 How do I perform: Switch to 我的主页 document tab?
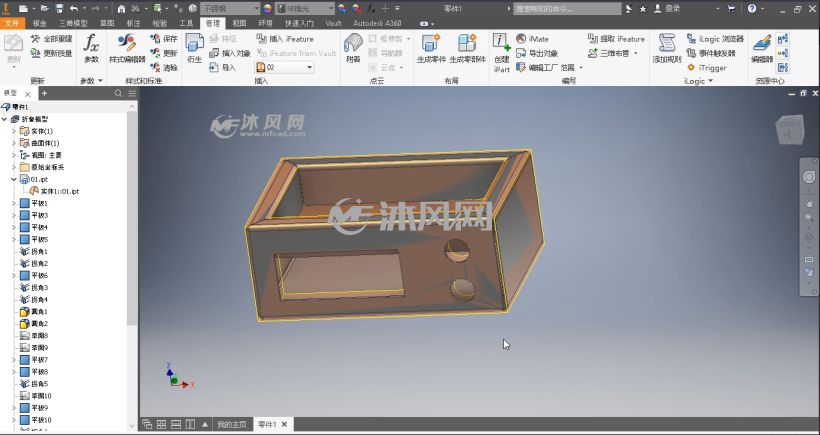pos(232,425)
